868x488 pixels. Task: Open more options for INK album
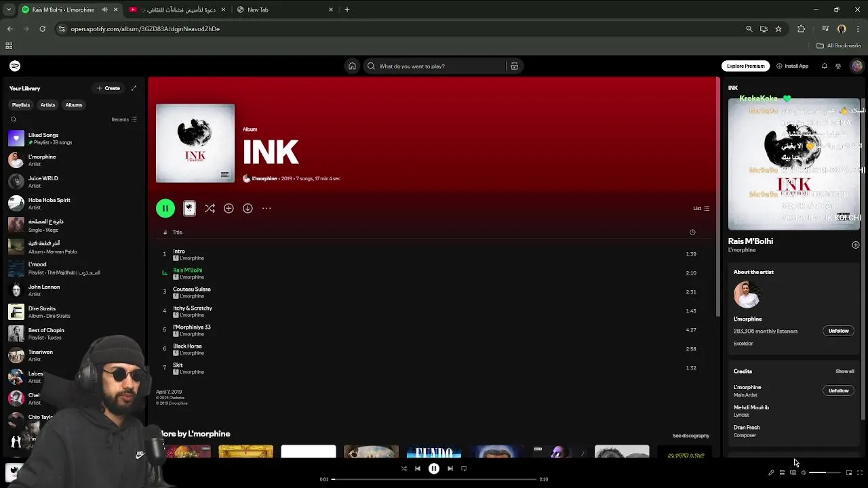267,208
